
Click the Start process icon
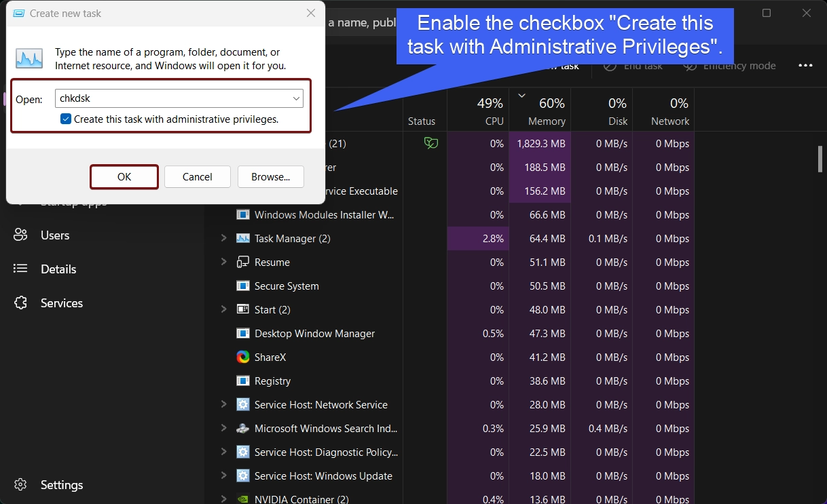point(243,310)
